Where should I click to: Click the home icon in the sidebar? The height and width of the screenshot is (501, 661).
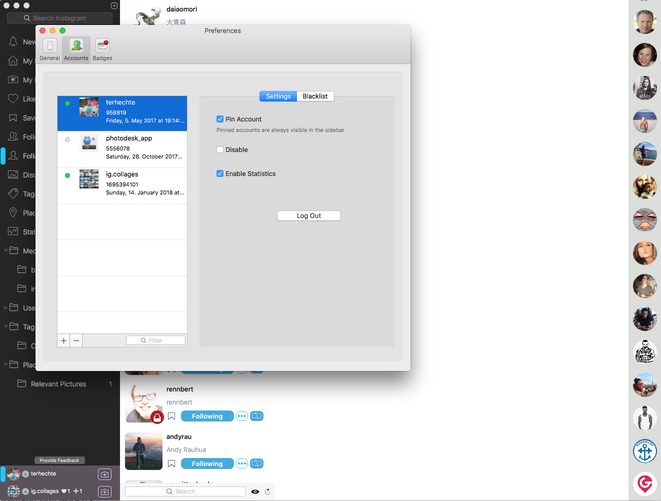[x=13, y=61]
